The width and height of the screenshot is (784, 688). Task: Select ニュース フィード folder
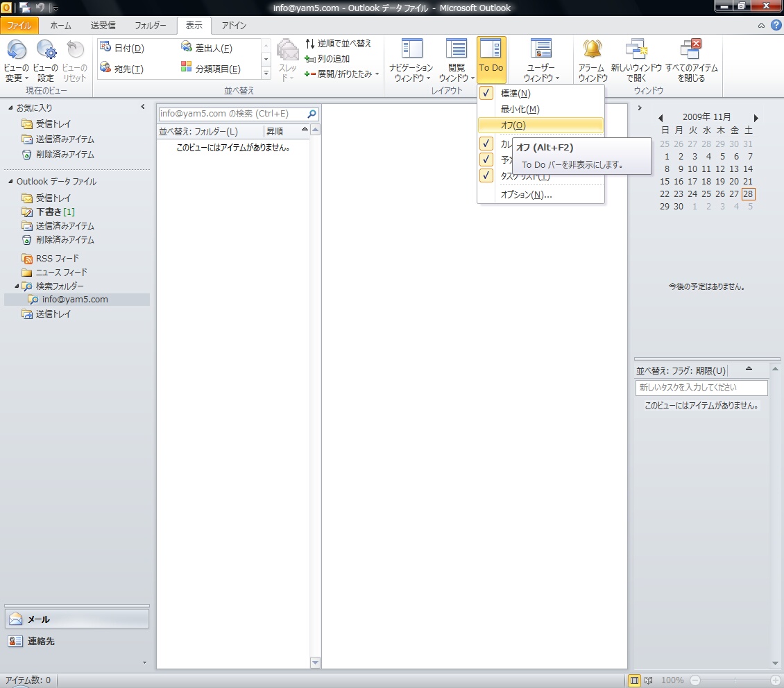(55, 273)
